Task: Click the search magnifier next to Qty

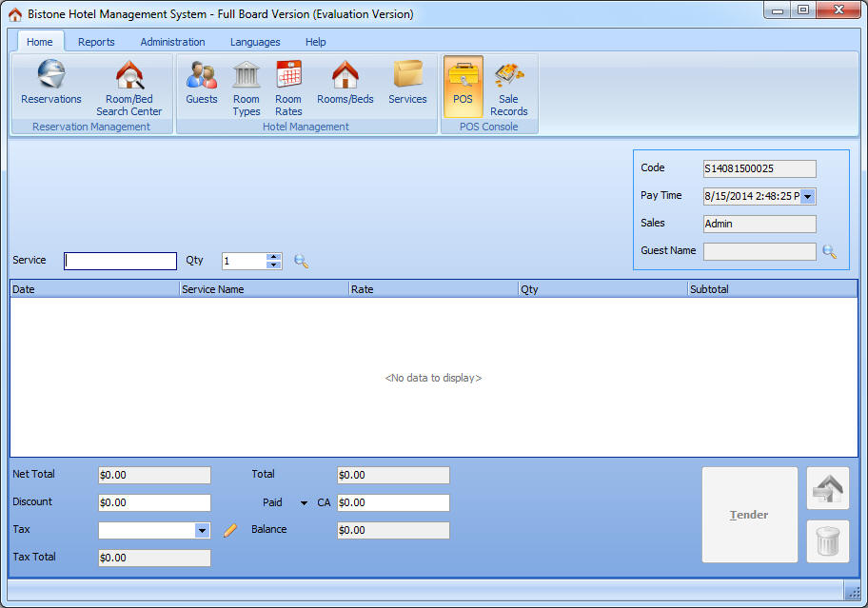Action: (301, 261)
